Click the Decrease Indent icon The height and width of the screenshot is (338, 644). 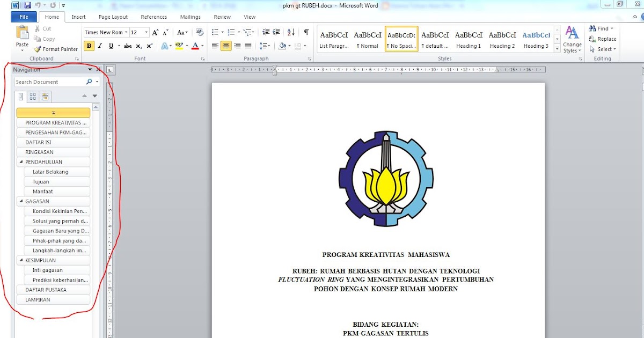coord(266,32)
